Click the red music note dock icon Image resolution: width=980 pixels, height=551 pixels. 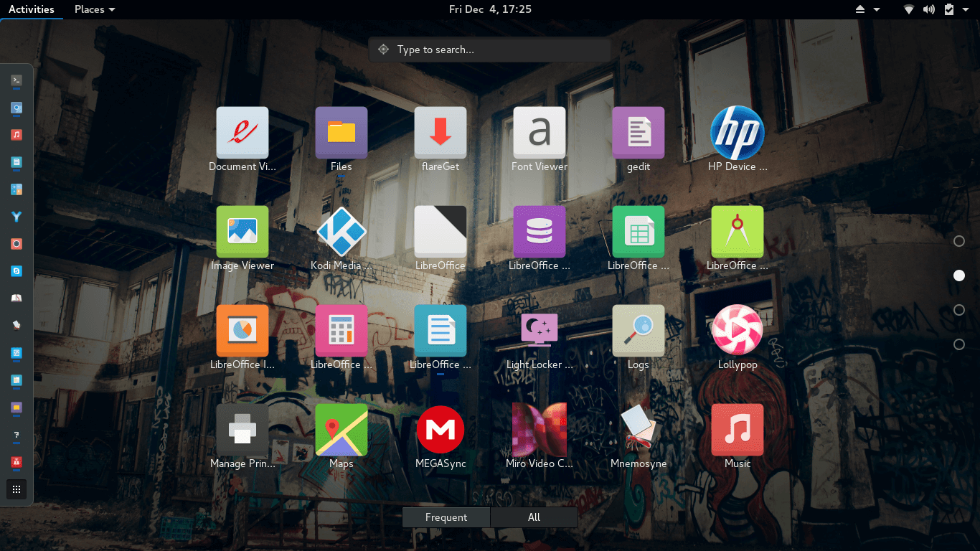(x=17, y=135)
